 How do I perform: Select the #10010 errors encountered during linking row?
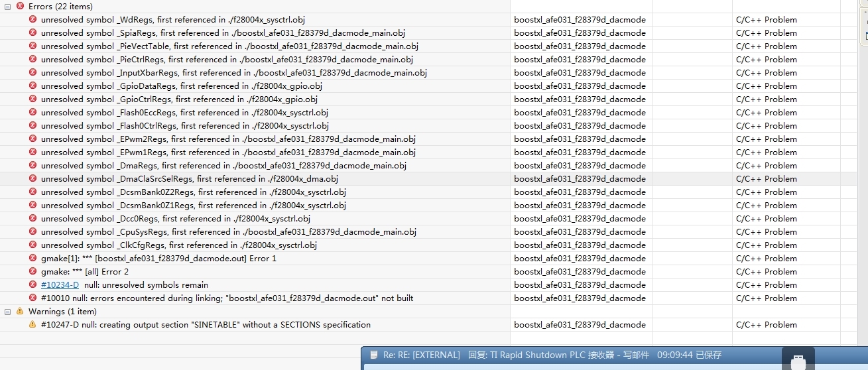pyautogui.click(x=434, y=298)
